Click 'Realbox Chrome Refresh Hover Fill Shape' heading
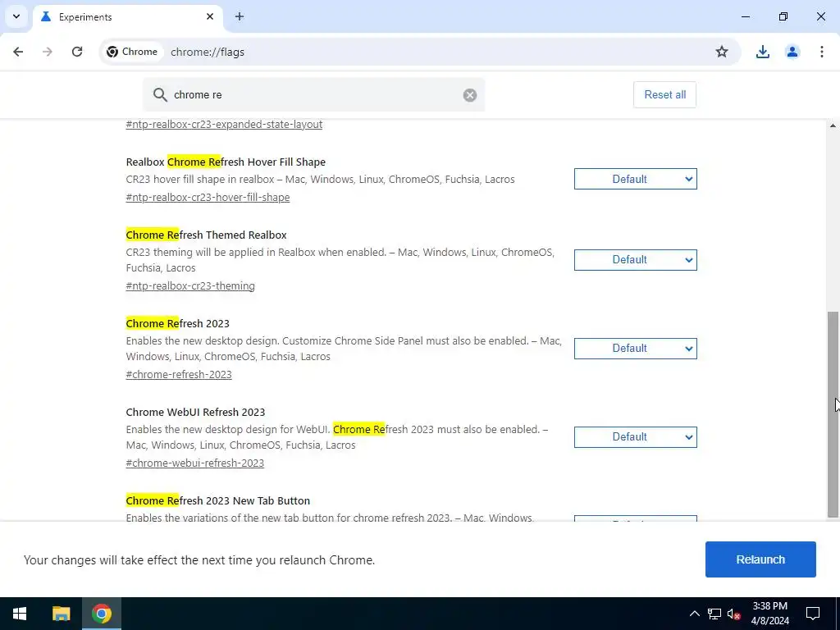The height and width of the screenshot is (630, 840). 226,162
